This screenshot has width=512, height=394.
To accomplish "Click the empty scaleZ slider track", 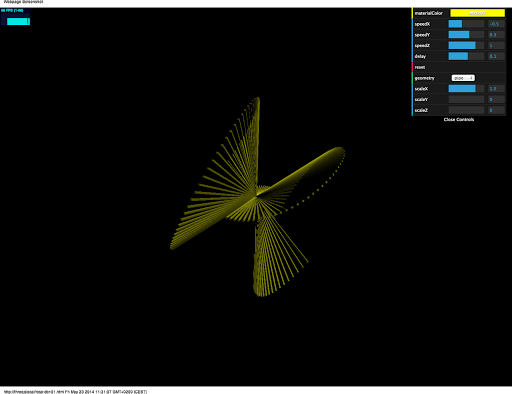I will pos(466,110).
